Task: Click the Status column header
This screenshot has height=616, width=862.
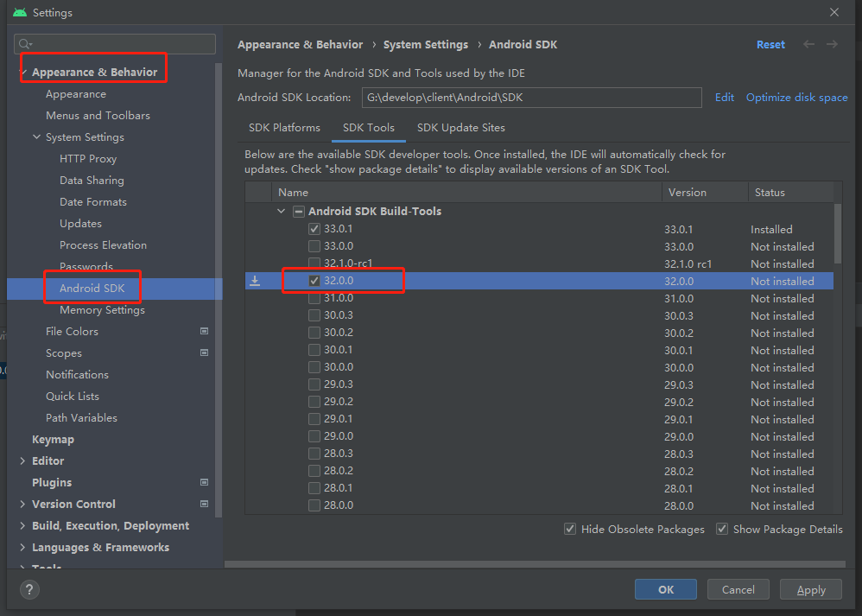Action: [791, 193]
